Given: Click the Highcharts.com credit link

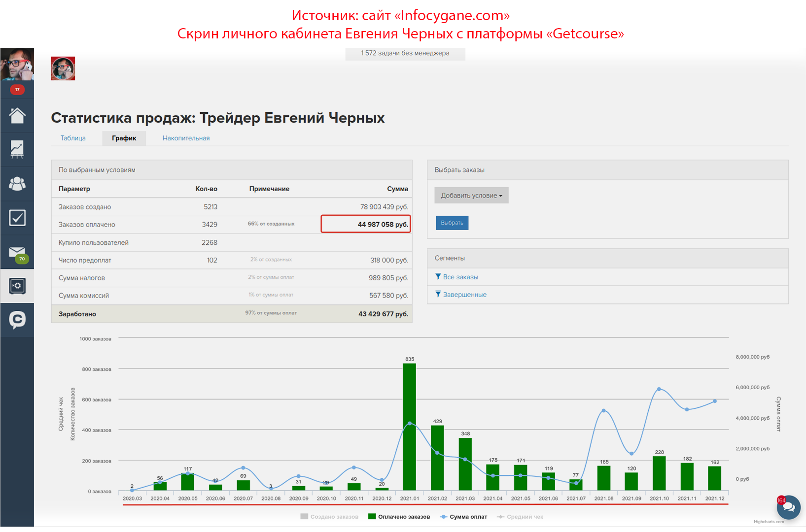Looking at the screenshot, I should click(x=769, y=522).
